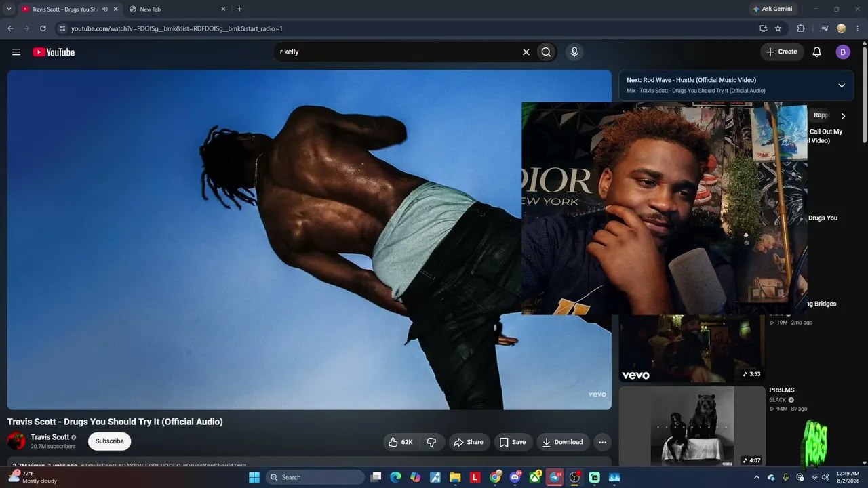
Task: Open the media control button in Chrome toolbar
Action: tap(825, 28)
